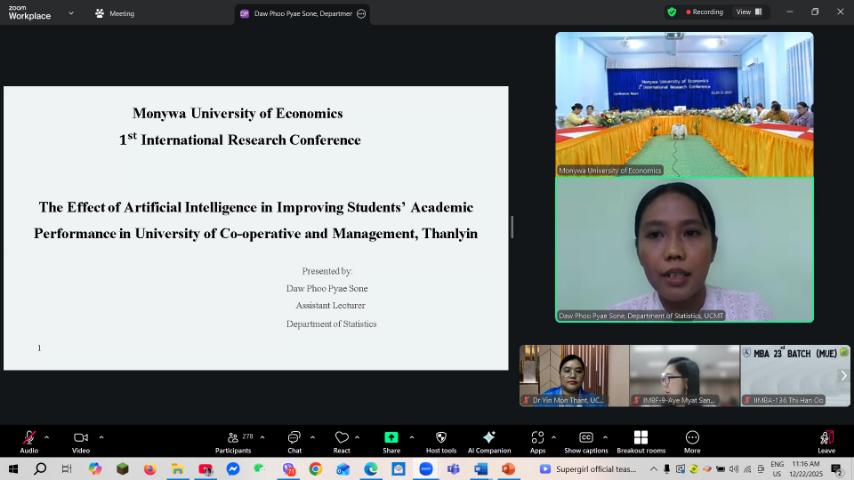Click the green Share screen icon
This screenshot has width=854, height=480.
point(391,438)
